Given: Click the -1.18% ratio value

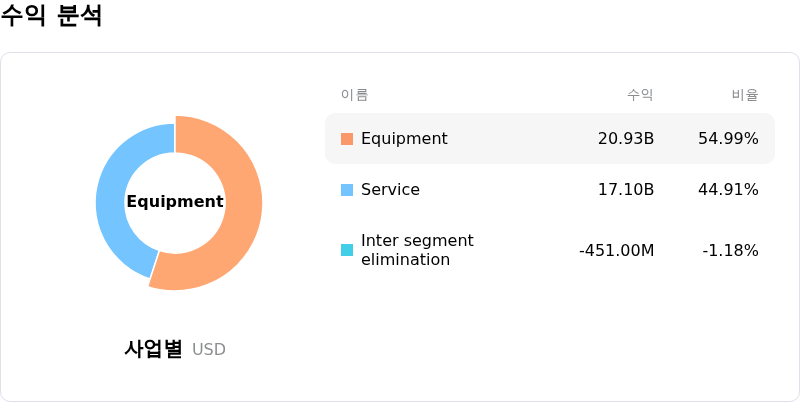Looking at the screenshot, I should tap(730, 250).
